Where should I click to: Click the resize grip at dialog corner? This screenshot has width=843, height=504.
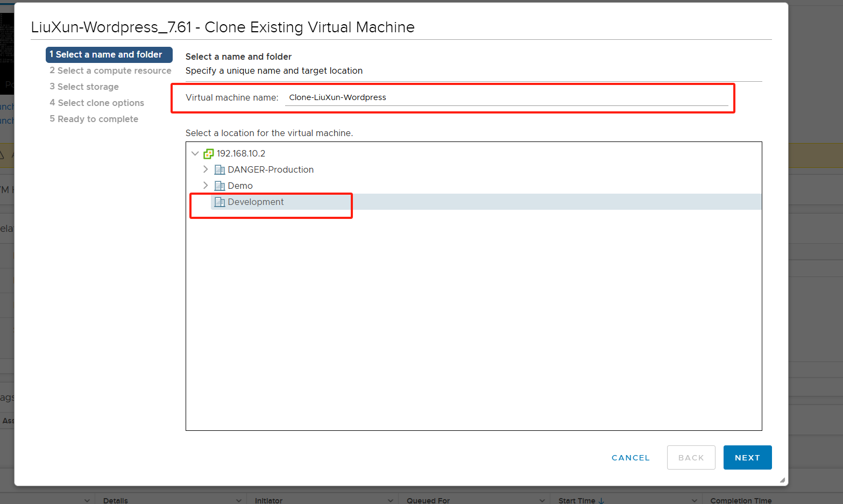pyautogui.click(x=782, y=480)
